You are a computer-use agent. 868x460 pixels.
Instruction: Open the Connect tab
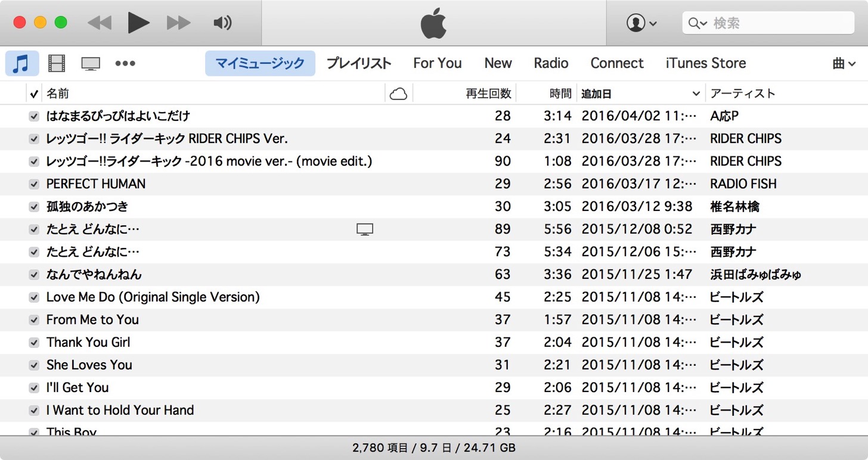click(617, 63)
